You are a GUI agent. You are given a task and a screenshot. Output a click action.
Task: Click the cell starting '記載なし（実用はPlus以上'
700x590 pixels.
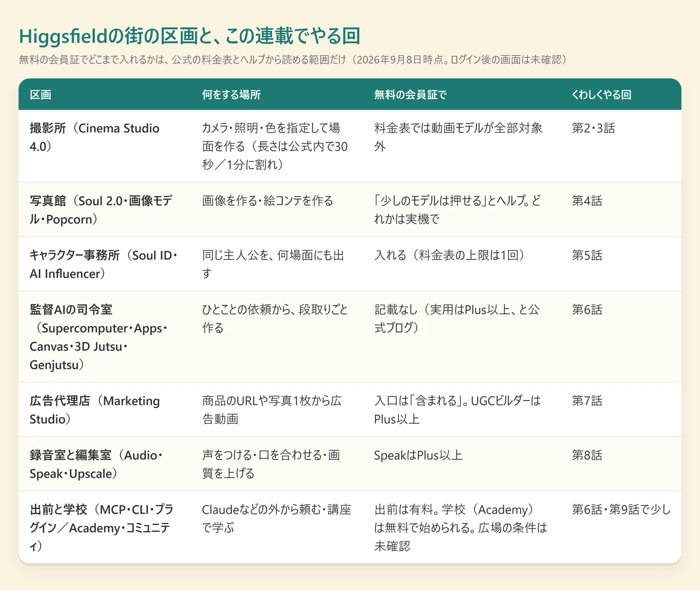(x=462, y=337)
